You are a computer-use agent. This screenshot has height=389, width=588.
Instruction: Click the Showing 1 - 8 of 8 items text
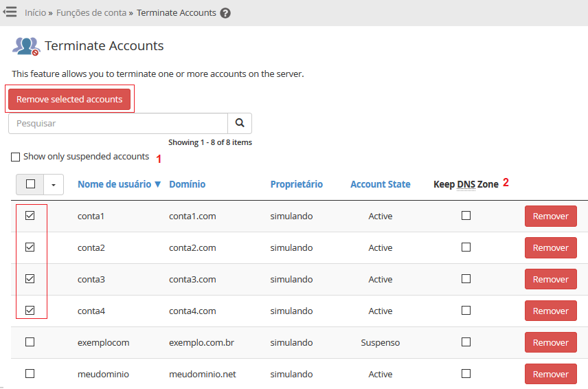pyautogui.click(x=210, y=142)
